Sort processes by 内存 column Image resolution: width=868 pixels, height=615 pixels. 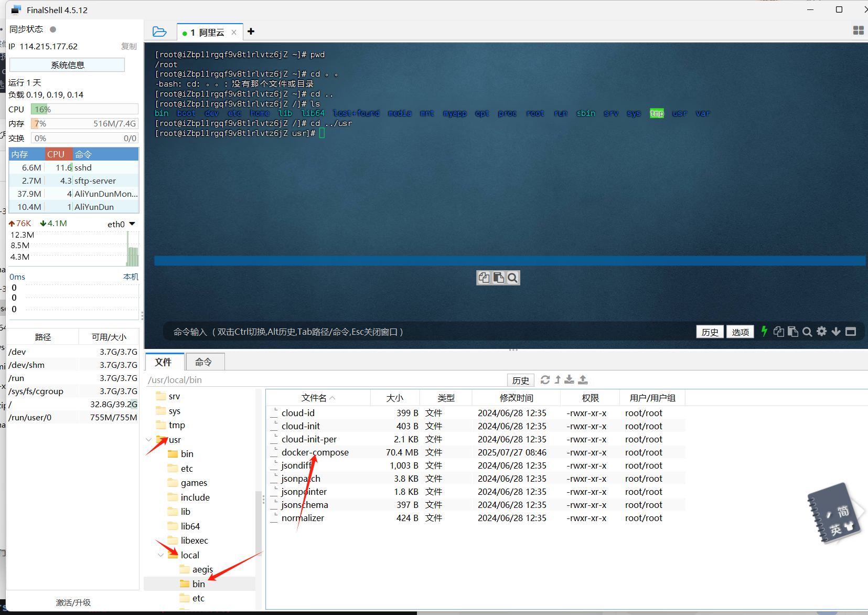point(26,154)
